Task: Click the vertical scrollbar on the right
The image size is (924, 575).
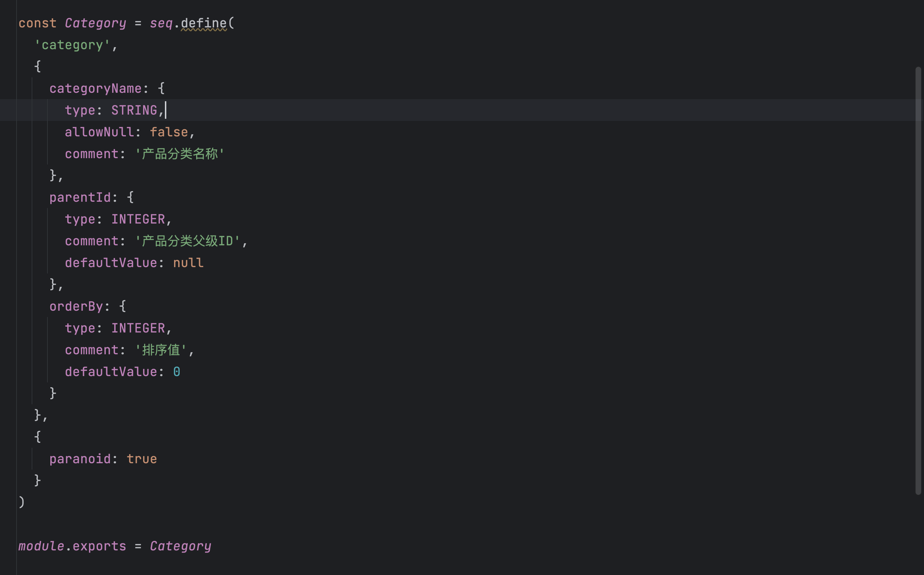Action: 918,281
